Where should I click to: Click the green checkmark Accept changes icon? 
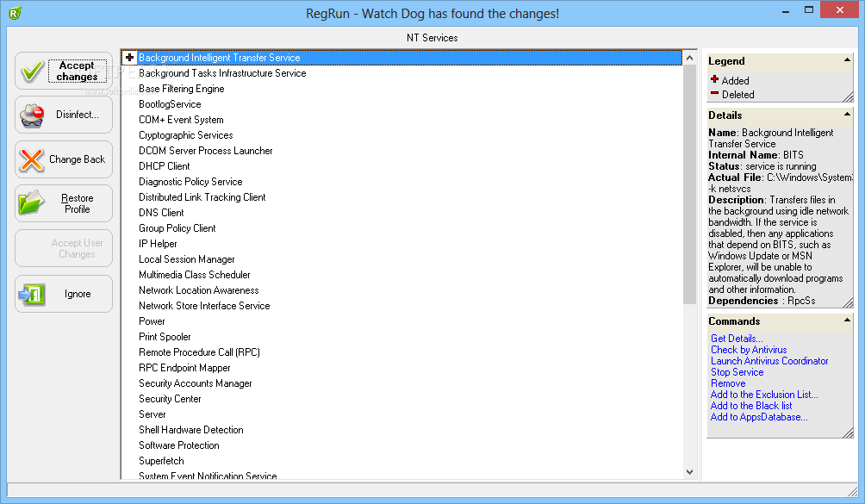click(x=32, y=72)
